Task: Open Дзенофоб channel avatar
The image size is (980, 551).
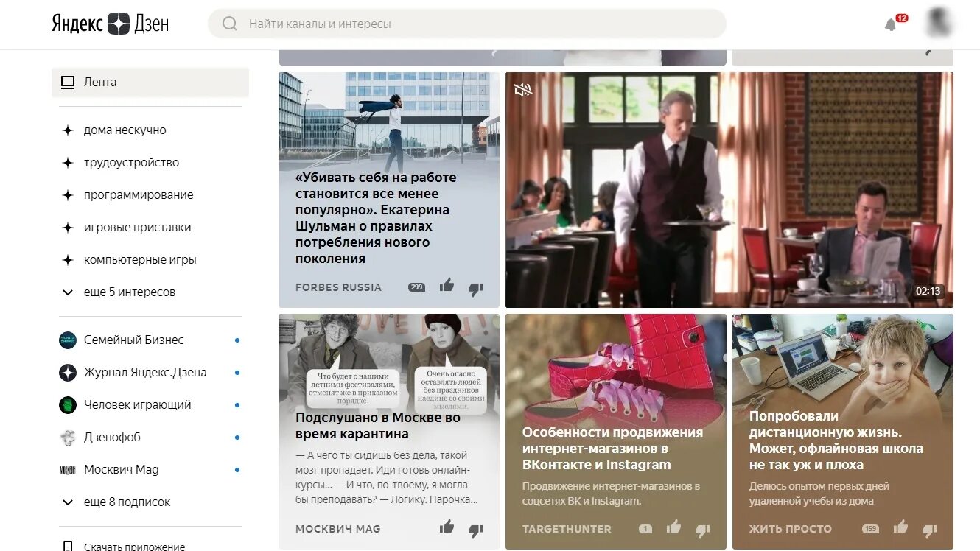Action: point(68,438)
